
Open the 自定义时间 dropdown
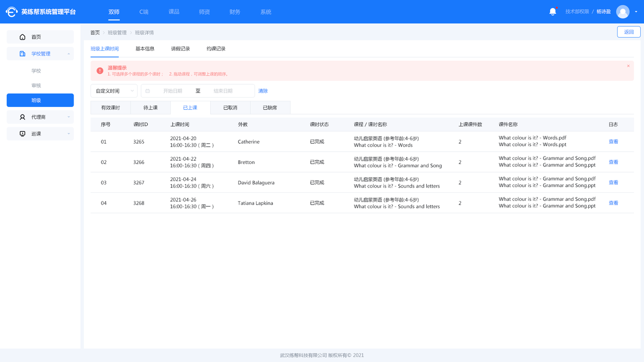pyautogui.click(x=114, y=91)
